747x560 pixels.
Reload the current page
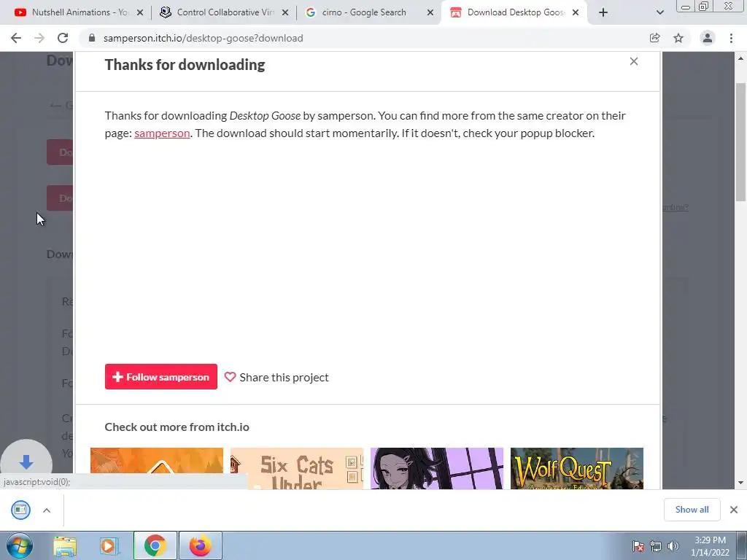click(63, 38)
